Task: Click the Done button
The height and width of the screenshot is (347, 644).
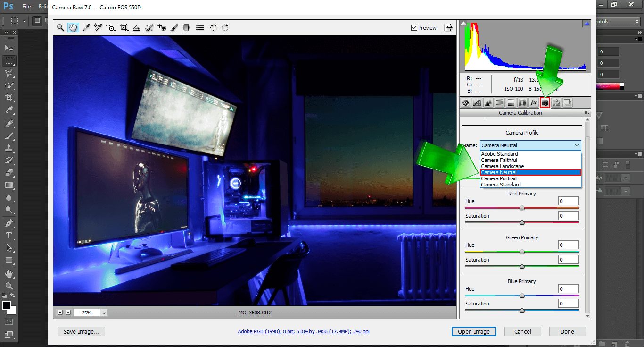Action: 567,331
